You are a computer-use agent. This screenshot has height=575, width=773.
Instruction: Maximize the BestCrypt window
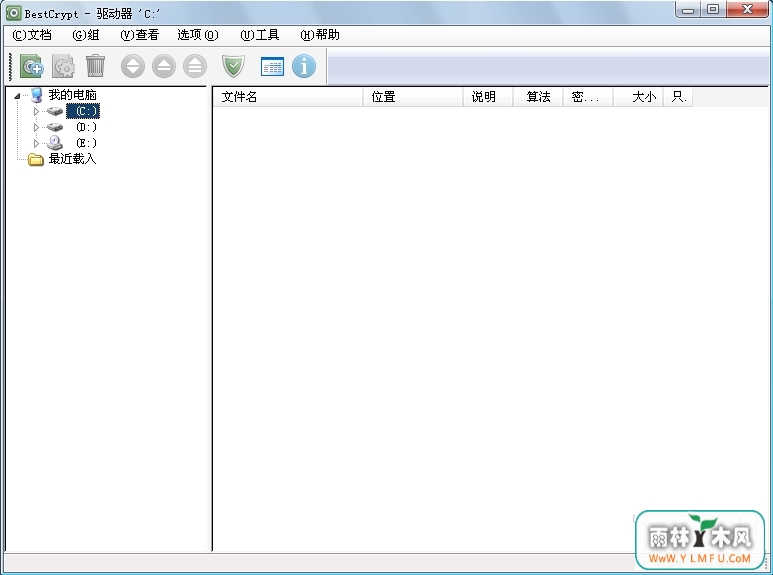[x=713, y=9]
